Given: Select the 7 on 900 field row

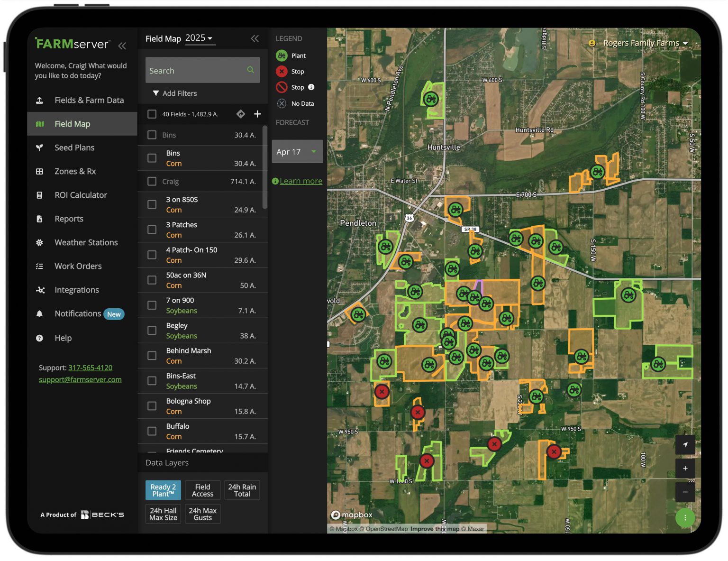Looking at the screenshot, I should (x=202, y=305).
